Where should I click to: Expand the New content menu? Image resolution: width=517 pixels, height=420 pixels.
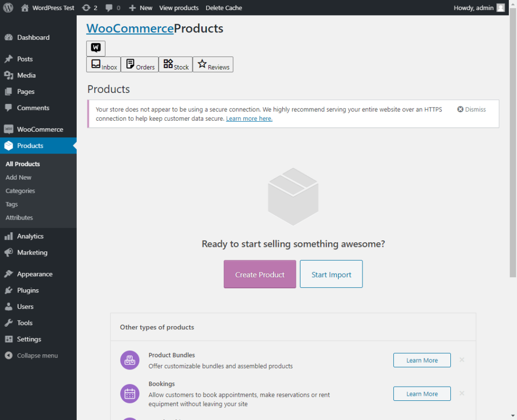coord(140,8)
